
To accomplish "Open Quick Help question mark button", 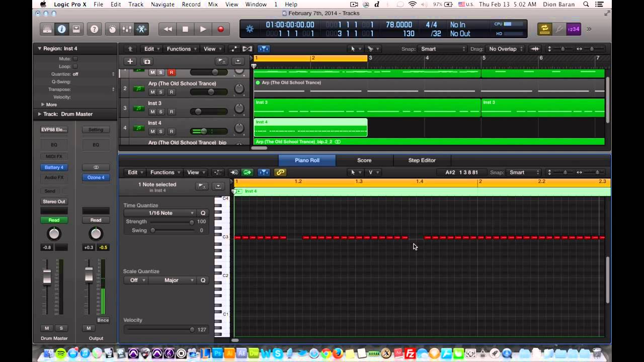I will 94,29.
